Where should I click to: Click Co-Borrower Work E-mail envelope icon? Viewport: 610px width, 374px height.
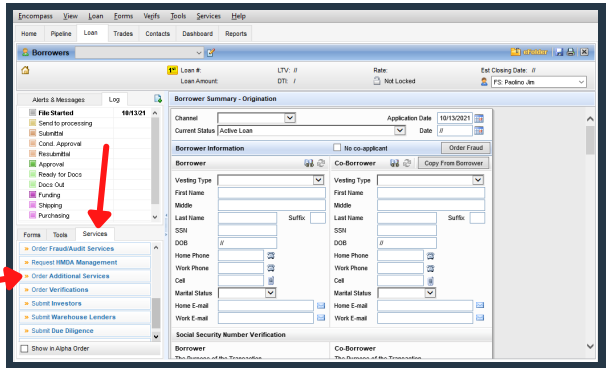coord(480,318)
